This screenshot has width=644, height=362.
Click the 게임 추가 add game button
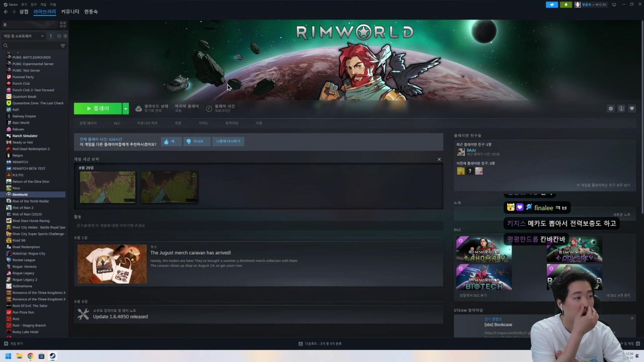14,344
